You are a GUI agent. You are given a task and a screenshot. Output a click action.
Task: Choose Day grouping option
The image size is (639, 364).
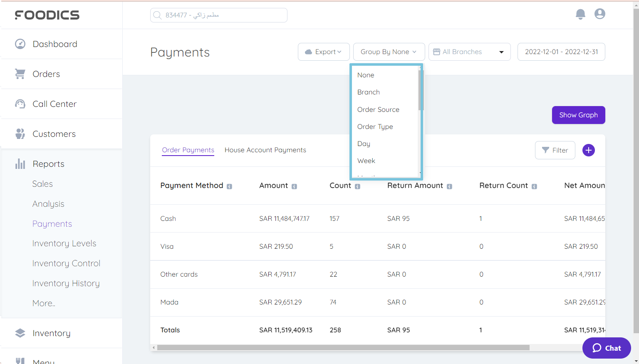363,144
